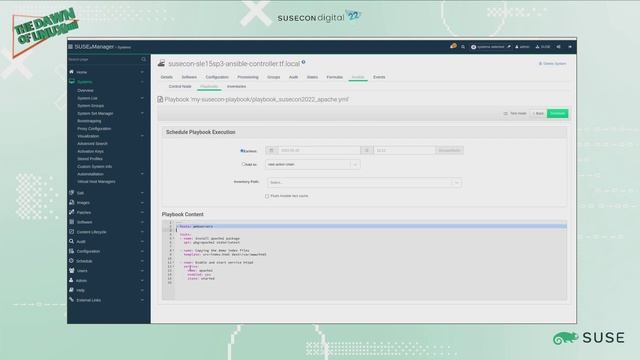Click the green Schedule button
The image size is (640, 360).
point(558,113)
